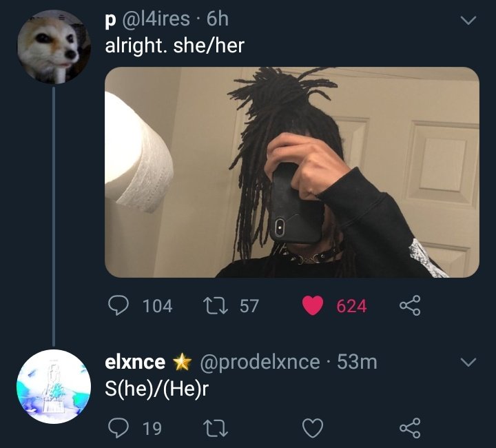
Task: Open the mirror selfie photo attachment
Action: coord(292,172)
